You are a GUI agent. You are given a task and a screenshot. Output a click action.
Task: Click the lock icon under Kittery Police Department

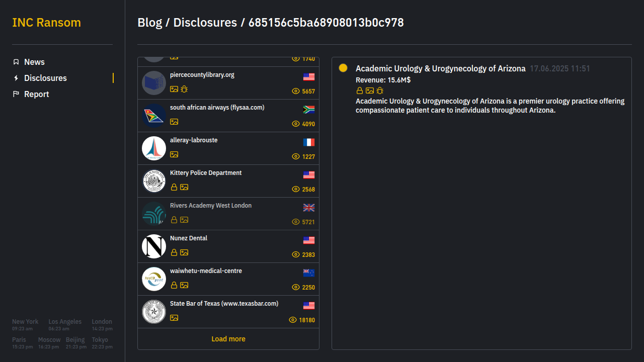coord(174,187)
